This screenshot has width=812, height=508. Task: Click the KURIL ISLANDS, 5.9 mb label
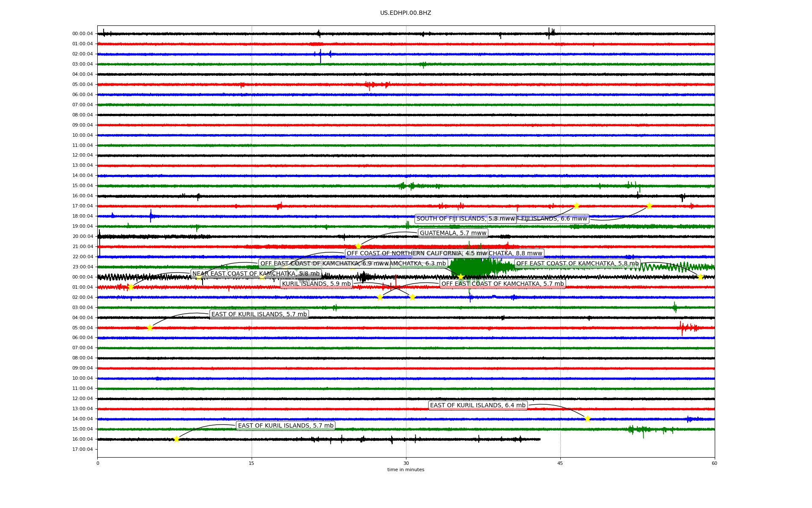(316, 284)
